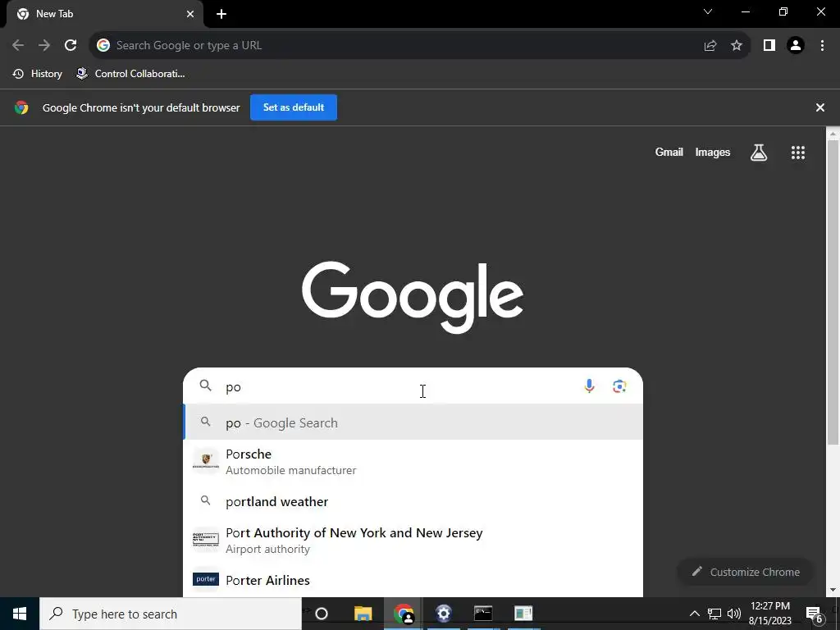The width and height of the screenshot is (840, 630).
Task: Click the Google logo
Action: coord(413,297)
